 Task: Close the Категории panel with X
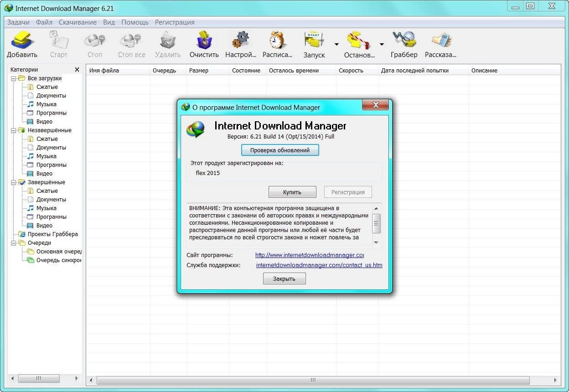(x=77, y=70)
